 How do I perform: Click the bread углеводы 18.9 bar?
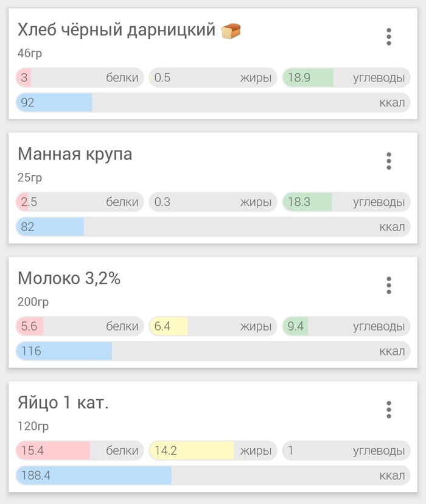(346, 77)
